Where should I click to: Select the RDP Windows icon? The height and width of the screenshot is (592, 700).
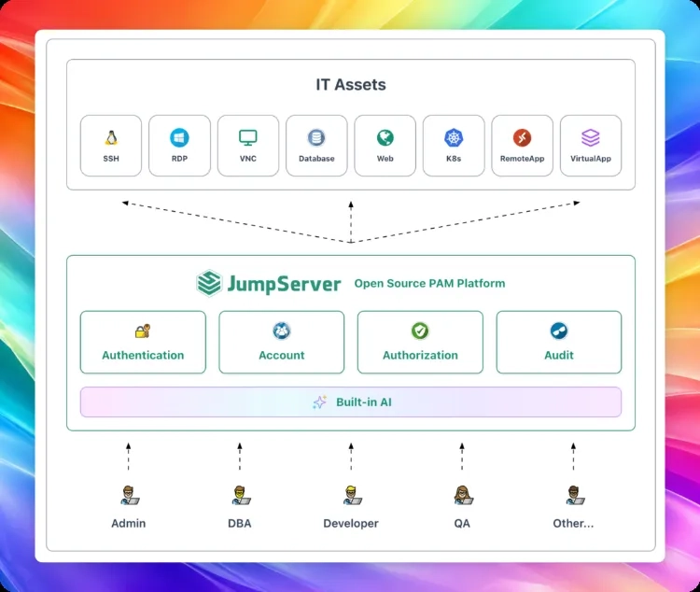click(x=179, y=137)
